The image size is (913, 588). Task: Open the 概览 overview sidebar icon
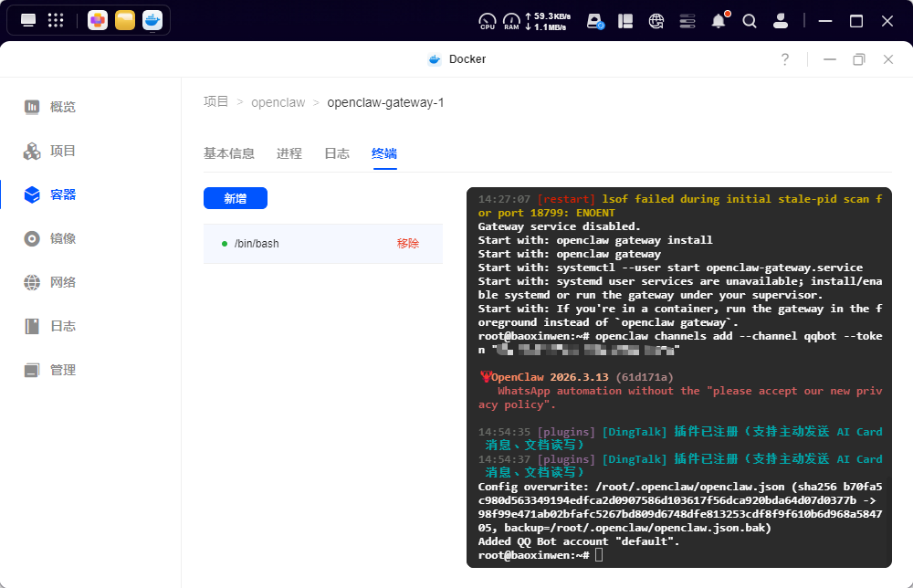point(33,107)
